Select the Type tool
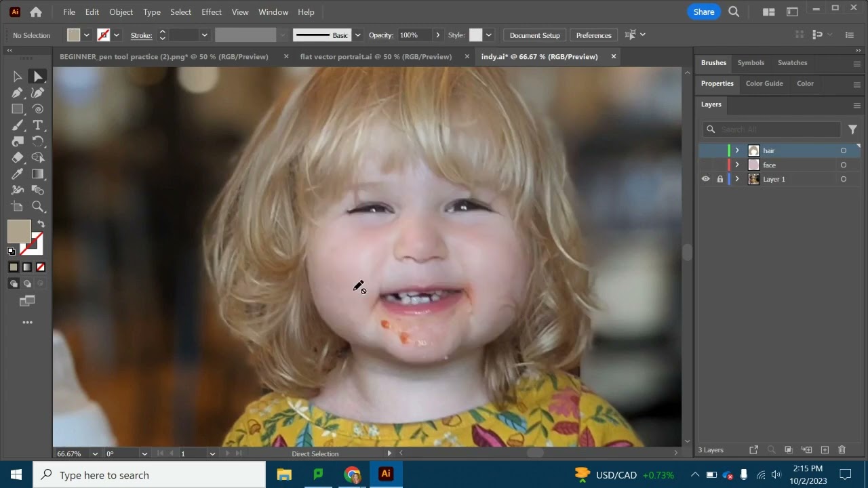Viewport: 868px width, 488px height. (x=38, y=125)
